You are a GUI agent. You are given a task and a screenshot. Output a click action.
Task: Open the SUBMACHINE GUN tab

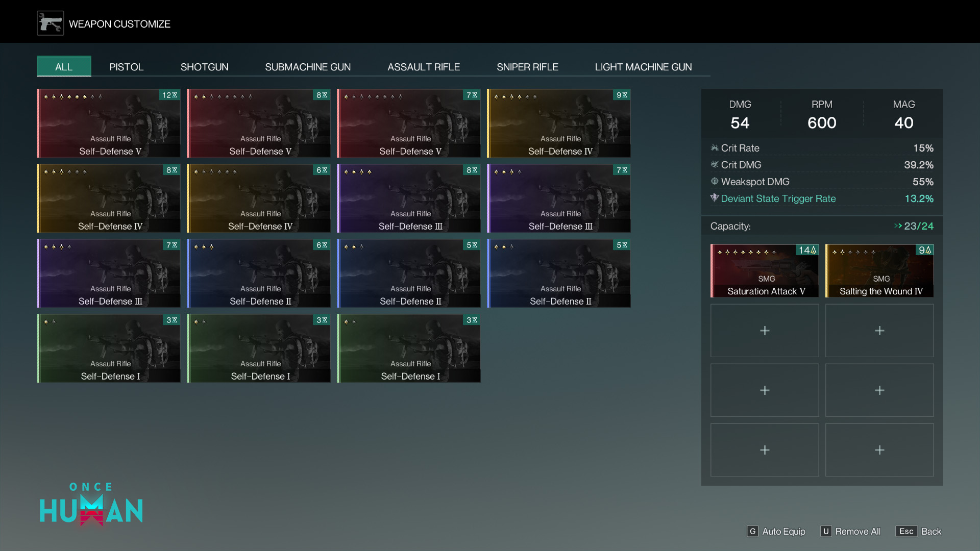pyautogui.click(x=308, y=67)
